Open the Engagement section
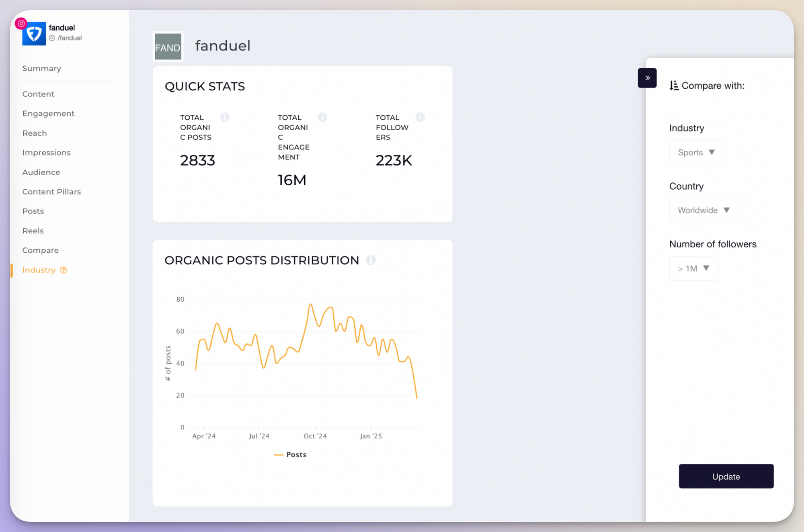Screen dimensions: 804x532 [x=48, y=114]
